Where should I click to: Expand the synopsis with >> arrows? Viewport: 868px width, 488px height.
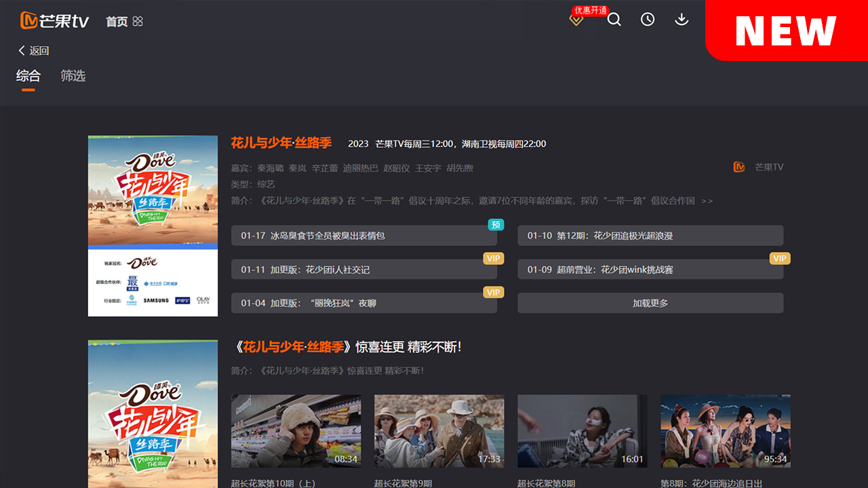coord(707,201)
